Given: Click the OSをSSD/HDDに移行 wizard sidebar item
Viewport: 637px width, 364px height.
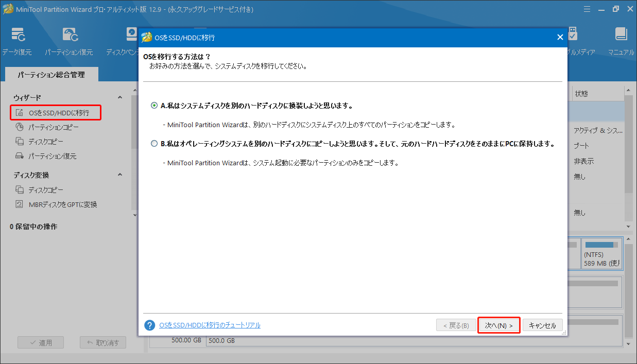Looking at the screenshot, I should [55, 112].
